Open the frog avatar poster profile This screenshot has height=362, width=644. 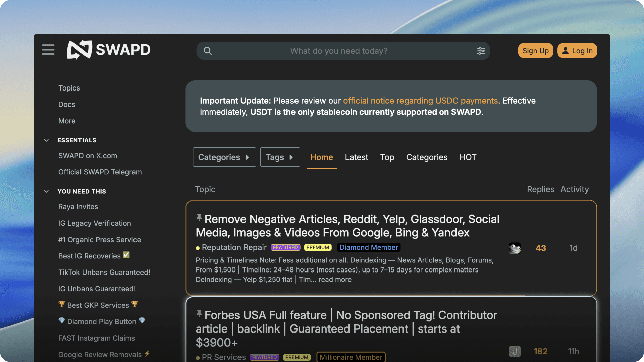coord(515,248)
